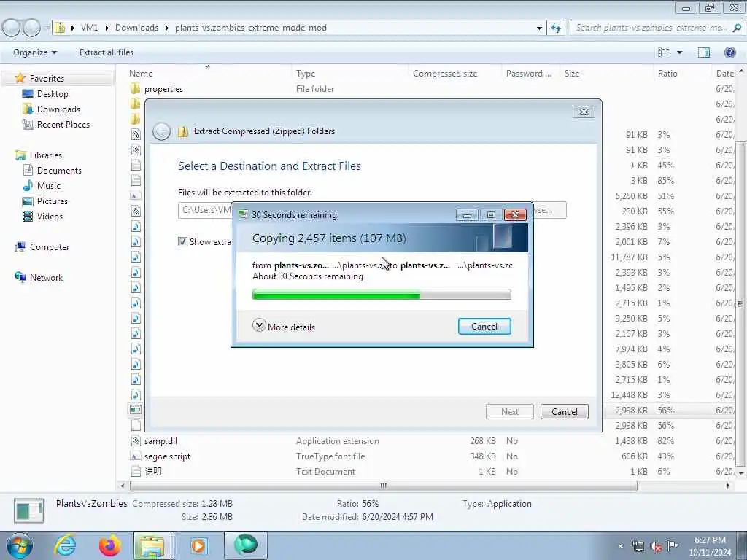747x560 pixels.
Task: Sort by the Ratio column header
Action: point(667,74)
